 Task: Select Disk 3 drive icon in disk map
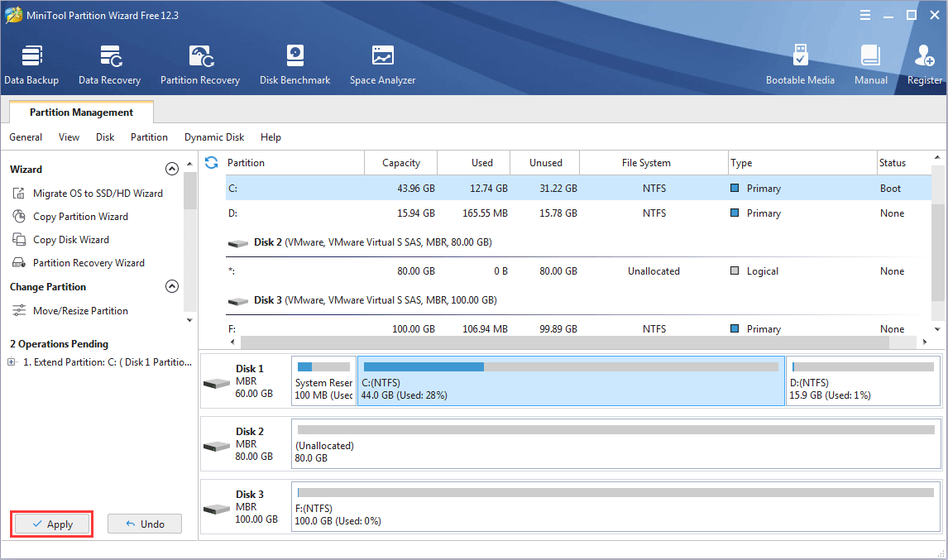(x=217, y=510)
